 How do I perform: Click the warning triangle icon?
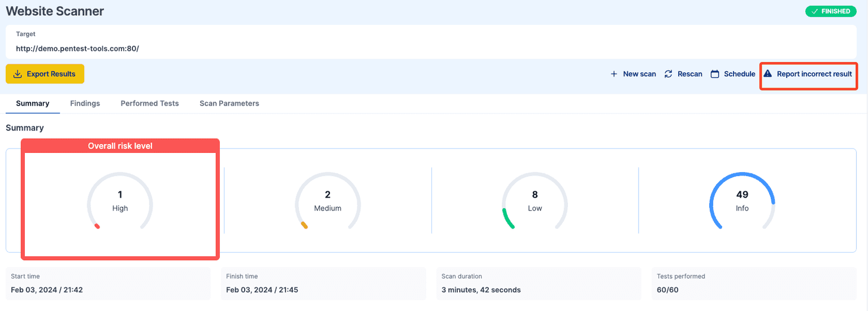[767, 74]
